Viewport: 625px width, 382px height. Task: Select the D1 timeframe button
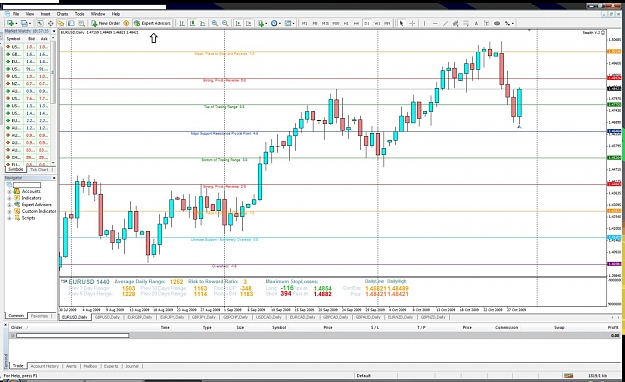click(x=367, y=24)
